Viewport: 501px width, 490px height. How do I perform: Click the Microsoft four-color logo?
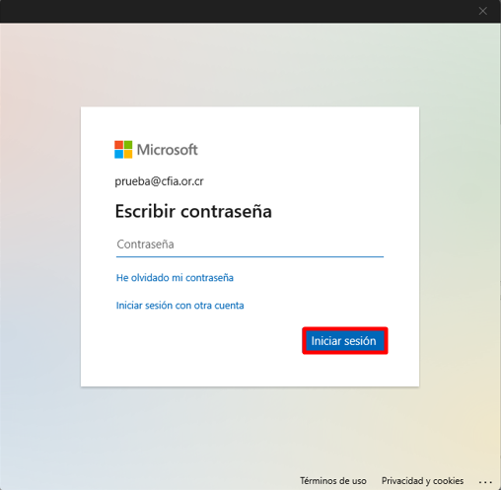point(123,150)
